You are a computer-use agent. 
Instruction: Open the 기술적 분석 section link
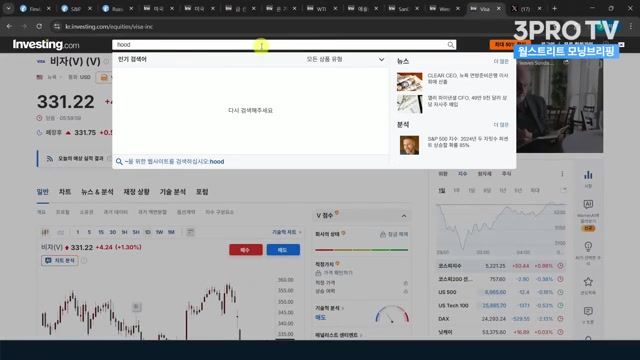point(329,308)
